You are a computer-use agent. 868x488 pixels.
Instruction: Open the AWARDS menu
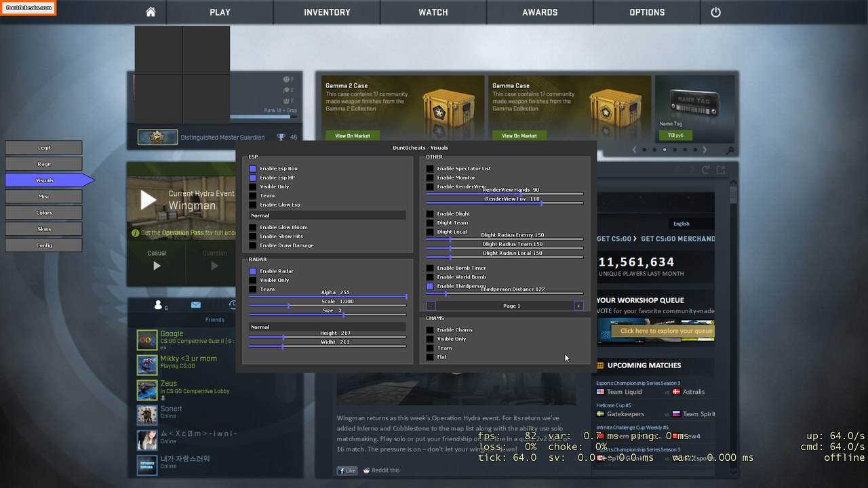(x=540, y=12)
